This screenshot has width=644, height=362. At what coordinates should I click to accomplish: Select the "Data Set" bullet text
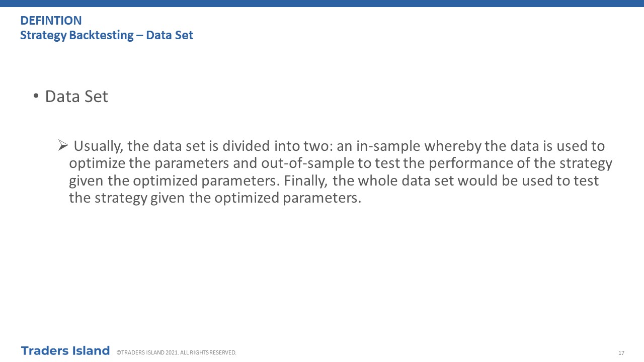pyautogui.click(x=76, y=97)
